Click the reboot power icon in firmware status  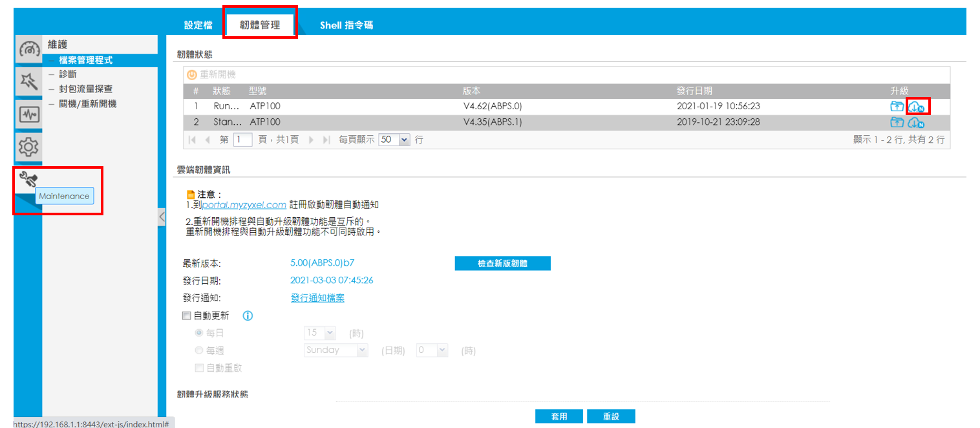click(192, 75)
